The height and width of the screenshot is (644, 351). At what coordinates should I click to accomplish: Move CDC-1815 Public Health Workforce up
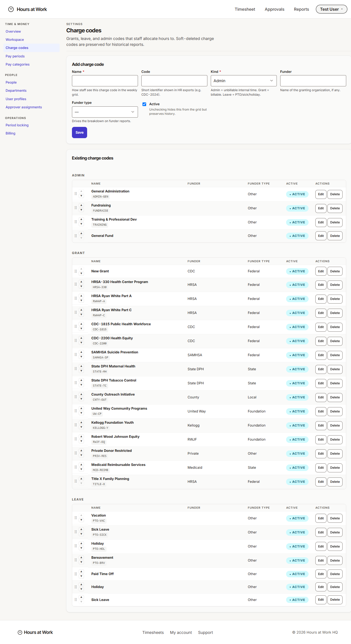[81, 324]
